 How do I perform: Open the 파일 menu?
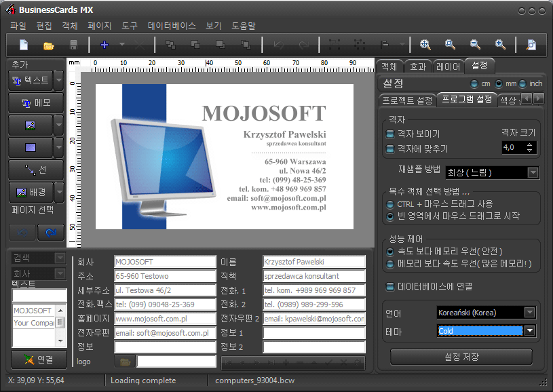18,26
